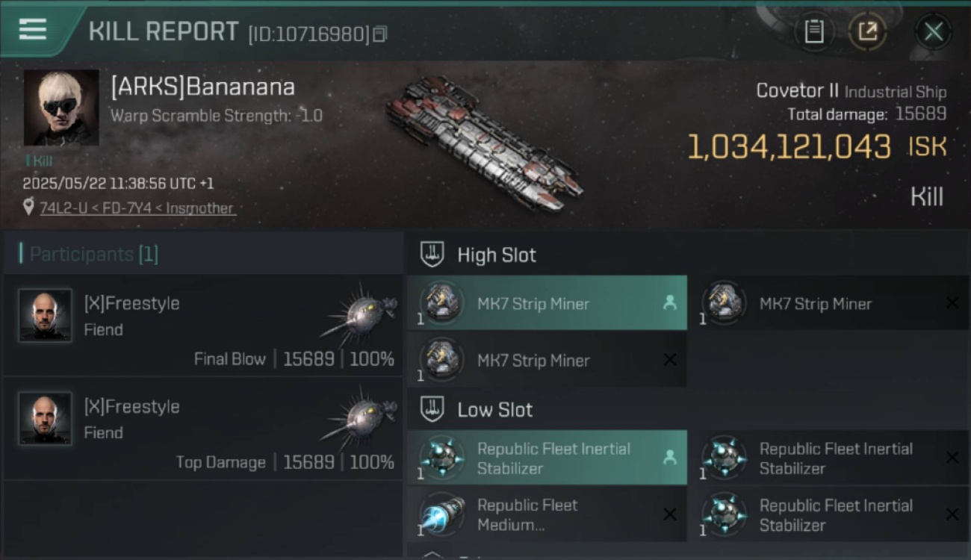Share the kill report externally

[867, 31]
